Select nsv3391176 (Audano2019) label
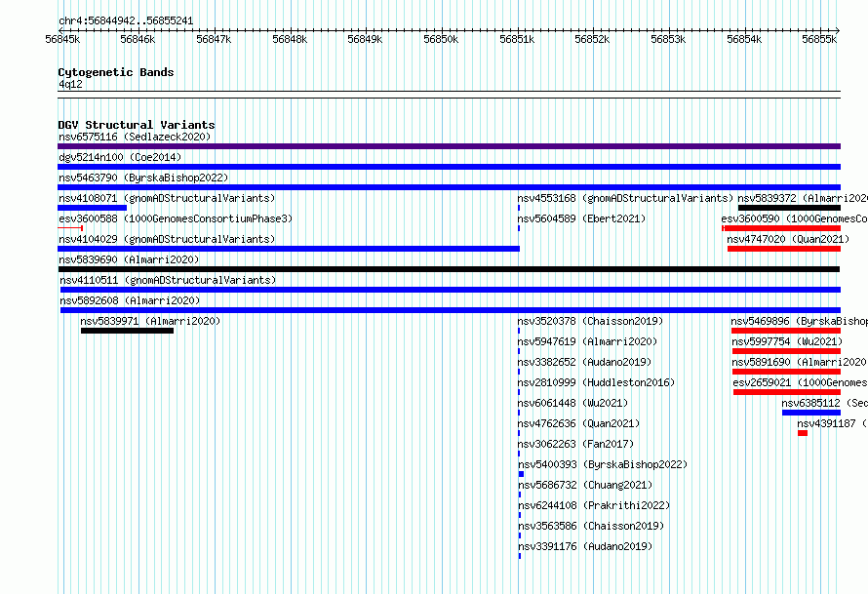868x594 pixels. tap(585, 546)
